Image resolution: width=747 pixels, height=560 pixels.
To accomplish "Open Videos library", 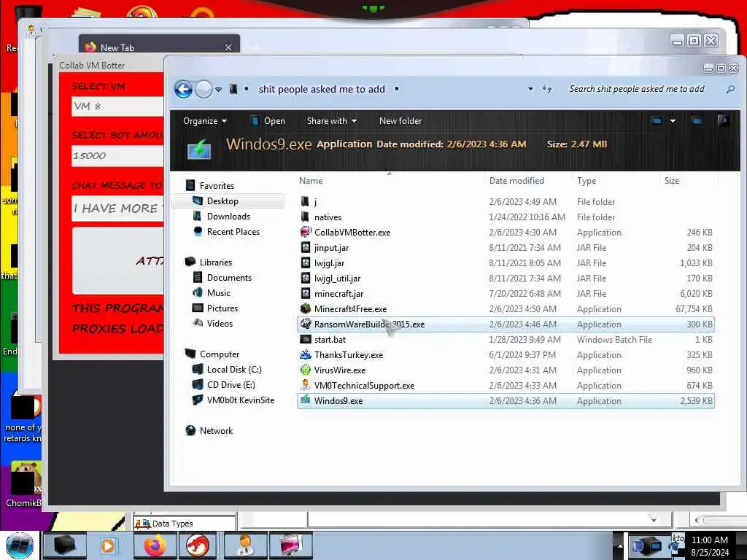I will point(220,323).
